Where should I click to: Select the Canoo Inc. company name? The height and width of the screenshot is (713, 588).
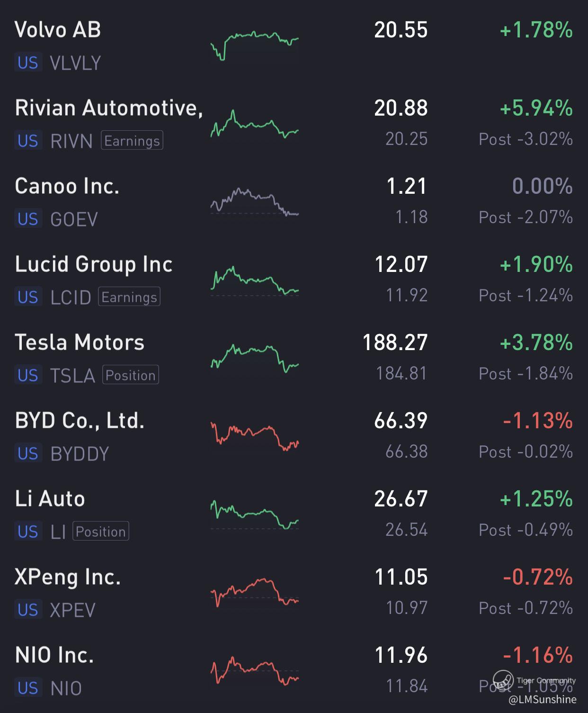[x=67, y=186]
